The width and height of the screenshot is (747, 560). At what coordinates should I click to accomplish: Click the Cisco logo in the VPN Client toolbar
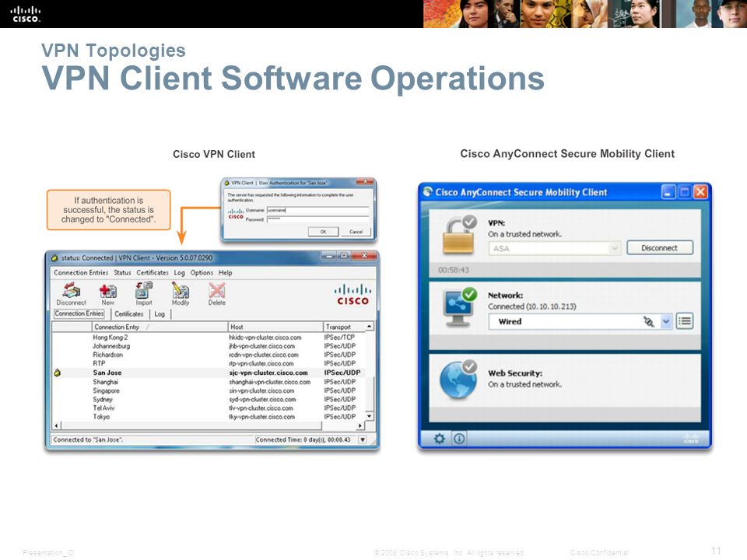[x=352, y=294]
